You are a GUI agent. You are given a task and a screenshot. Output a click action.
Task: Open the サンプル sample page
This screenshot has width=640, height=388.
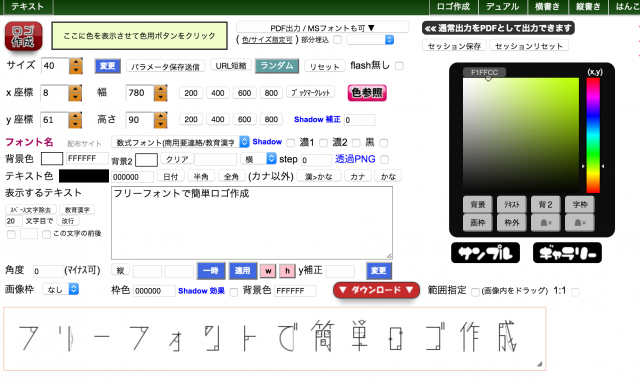[485, 253]
